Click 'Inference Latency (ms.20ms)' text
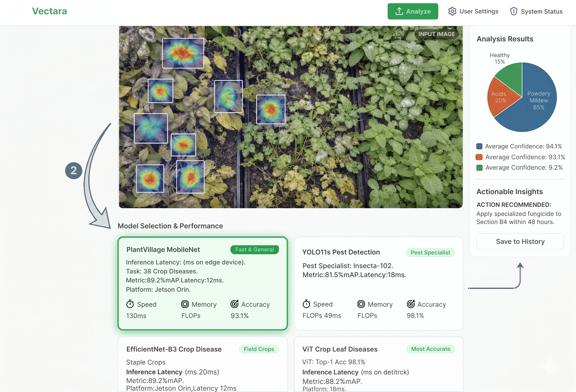Screen dimensions: 576x392 [x=172, y=372]
